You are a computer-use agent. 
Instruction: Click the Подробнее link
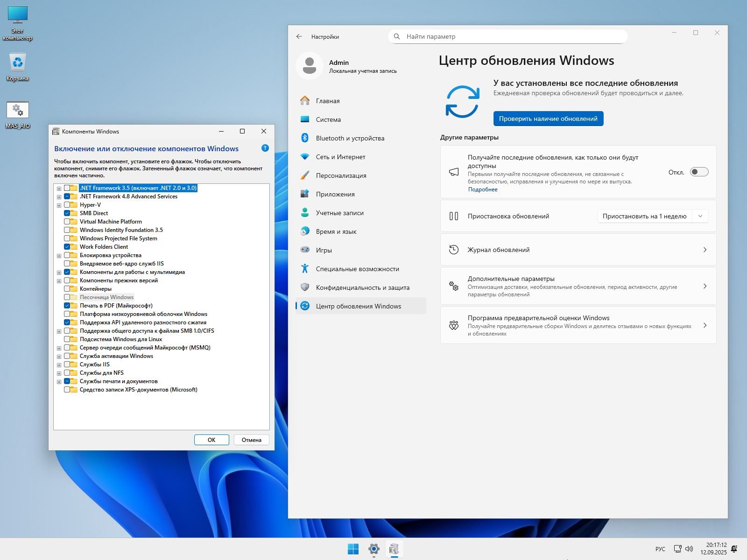tap(482, 189)
